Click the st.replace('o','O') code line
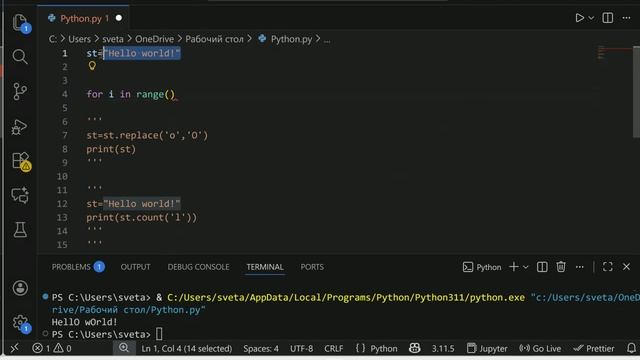Screen dimensions: 640x360 (147, 135)
